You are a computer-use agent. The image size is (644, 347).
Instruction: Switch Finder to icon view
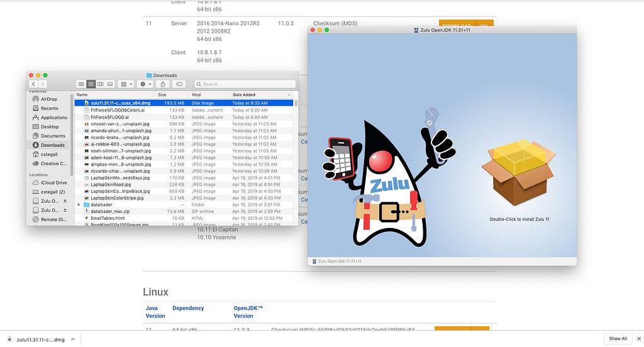point(80,84)
